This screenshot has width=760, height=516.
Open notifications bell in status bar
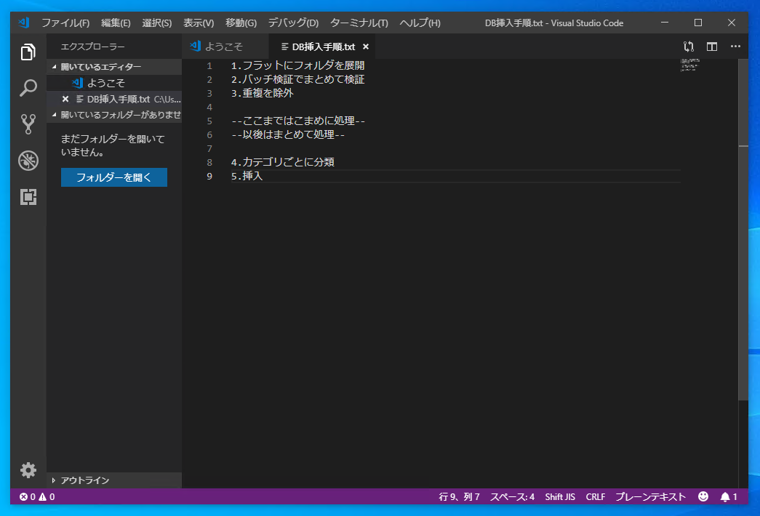[728, 497]
